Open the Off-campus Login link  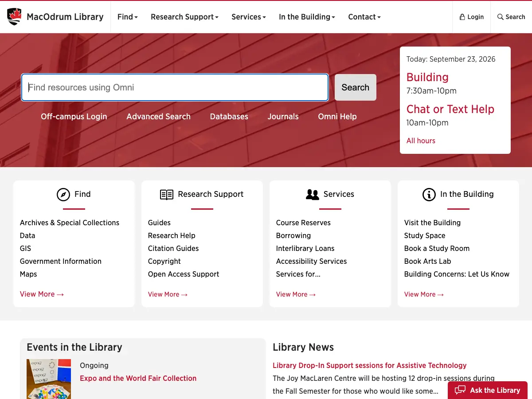click(x=74, y=117)
